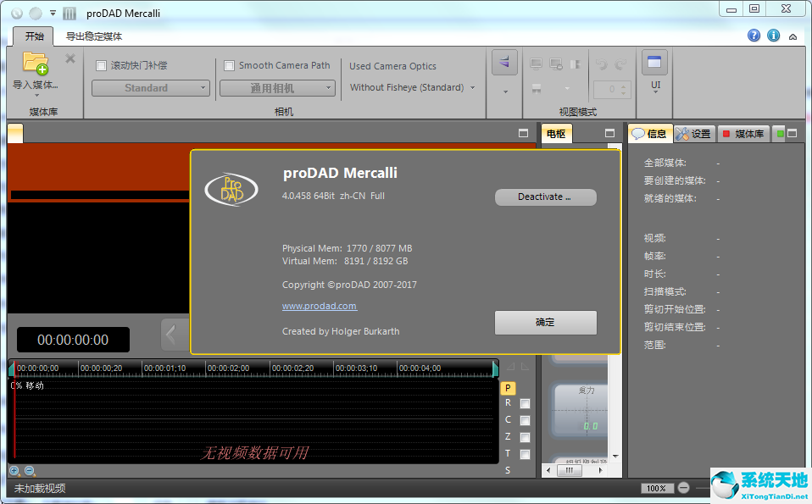Click the teal timeline end handle
The height and width of the screenshot is (504, 812).
495,369
